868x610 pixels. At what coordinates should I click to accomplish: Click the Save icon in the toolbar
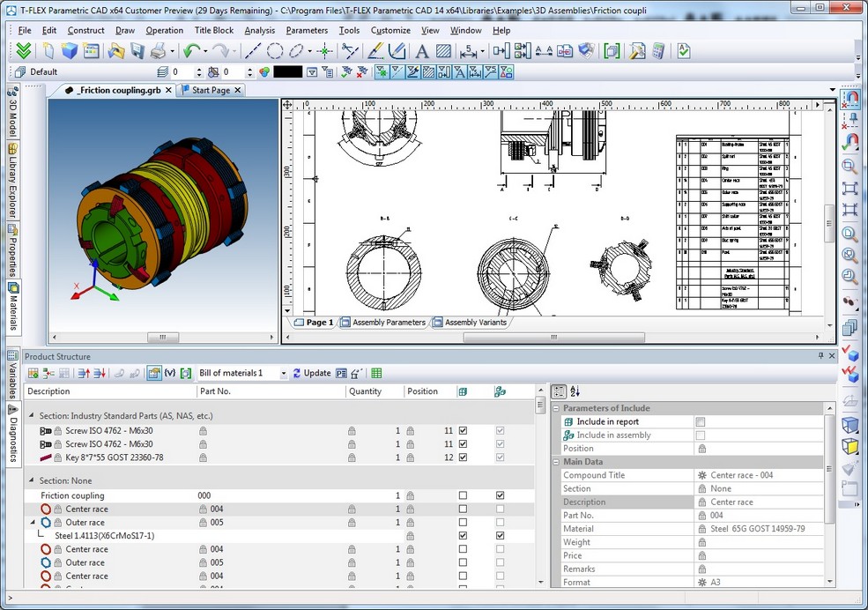point(137,51)
